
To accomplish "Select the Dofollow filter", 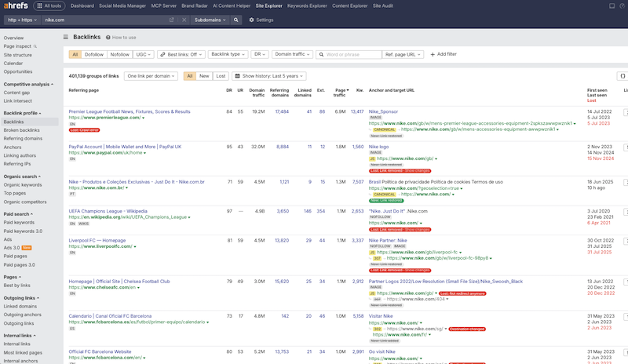I will coord(94,54).
